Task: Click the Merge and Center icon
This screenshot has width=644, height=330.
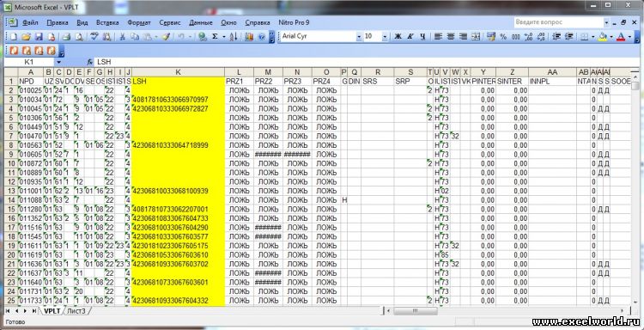Action: pos(476,37)
